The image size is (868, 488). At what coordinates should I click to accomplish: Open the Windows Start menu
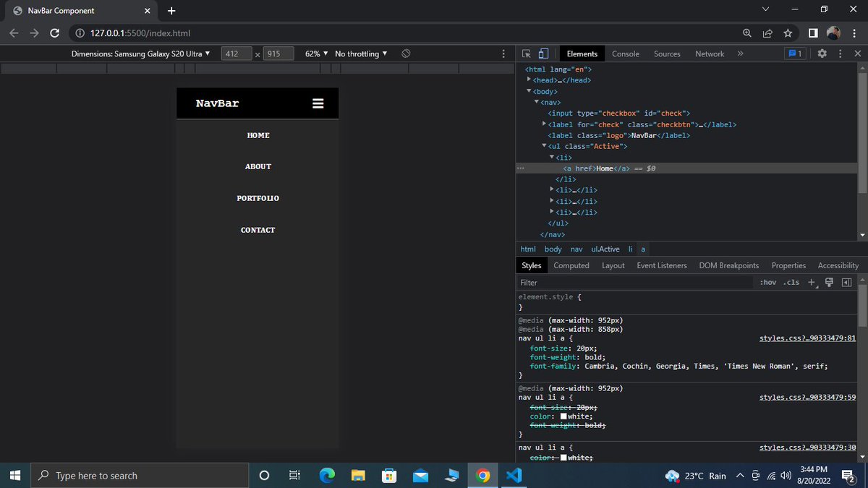click(14, 475)
